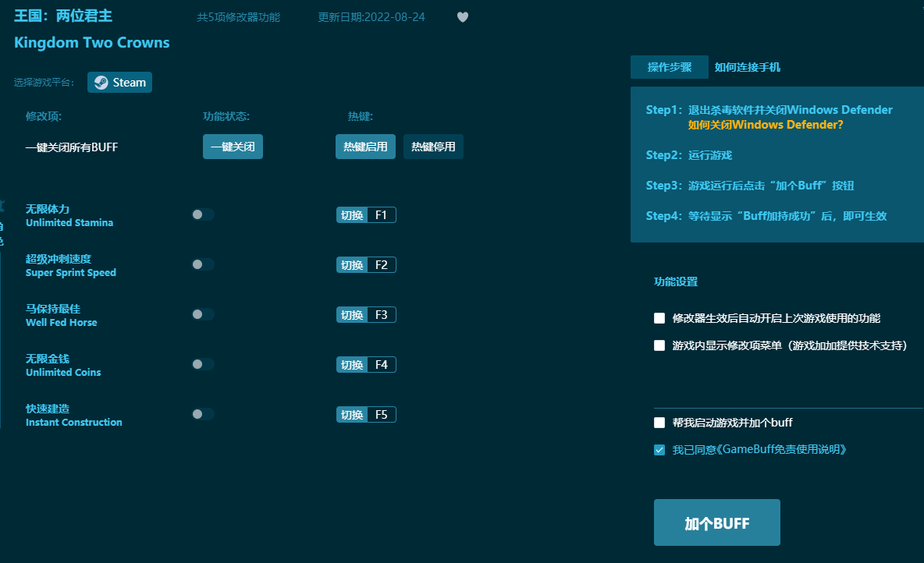Check the auto-enable last used functions box
Screen dimensions: 924x563
[x=659, y=318]
